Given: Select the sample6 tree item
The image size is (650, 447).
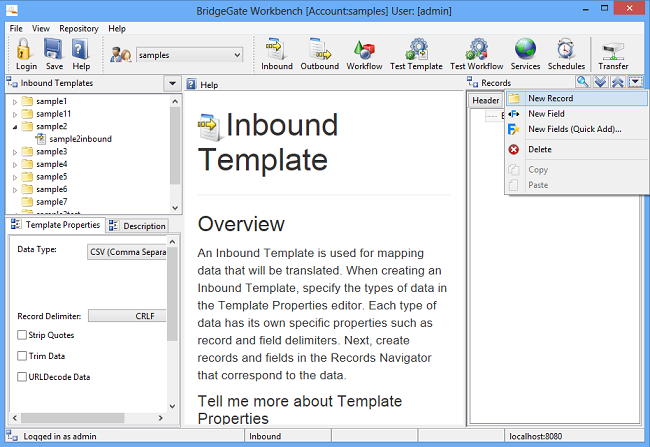Looking at the screenshot, I should (51, 189).
